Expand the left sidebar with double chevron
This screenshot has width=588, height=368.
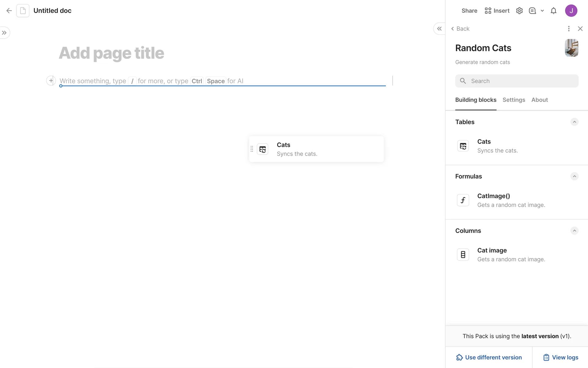tap(4, 33)
